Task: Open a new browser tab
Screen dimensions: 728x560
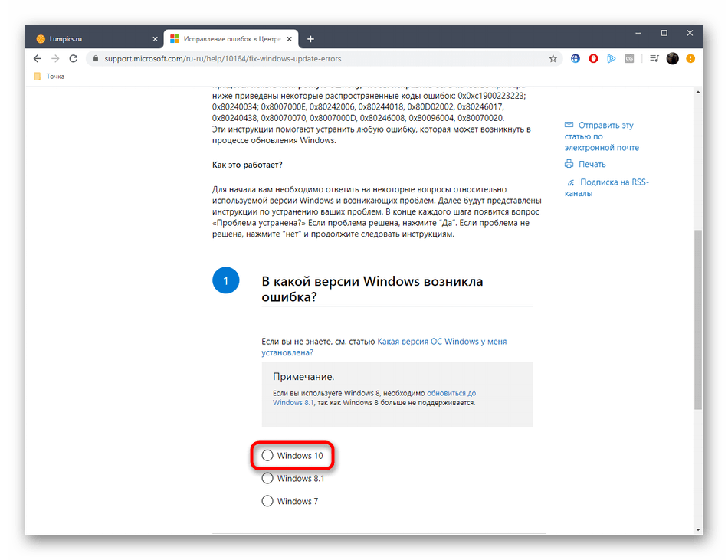Action: pyautogui.click(x=310, y=39)
